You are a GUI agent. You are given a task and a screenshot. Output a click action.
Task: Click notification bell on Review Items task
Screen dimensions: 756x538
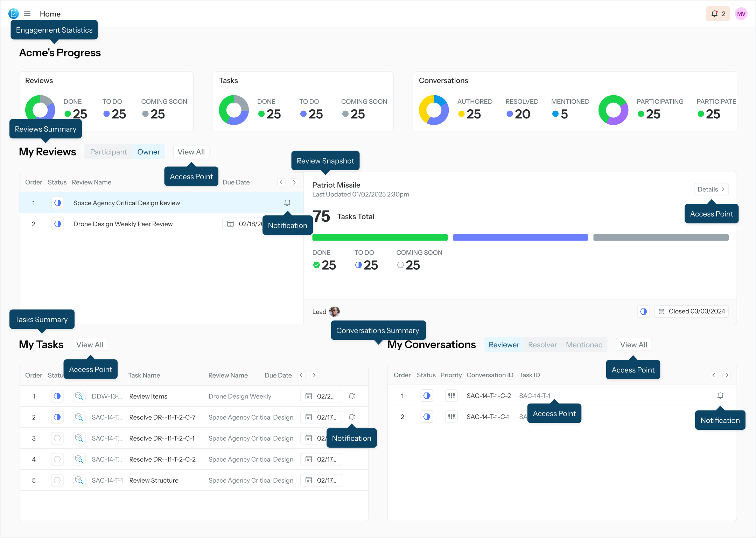(x=352, y=396)
